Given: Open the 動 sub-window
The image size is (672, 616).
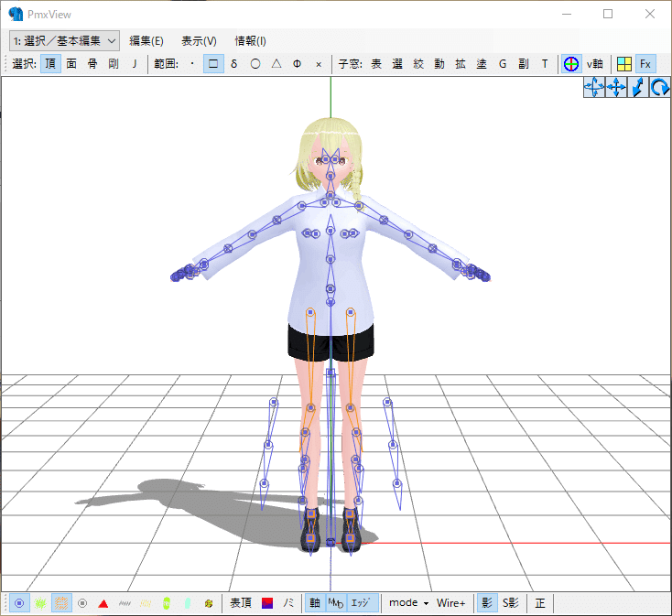Looking at the screenshot, I should click(439, 64).
